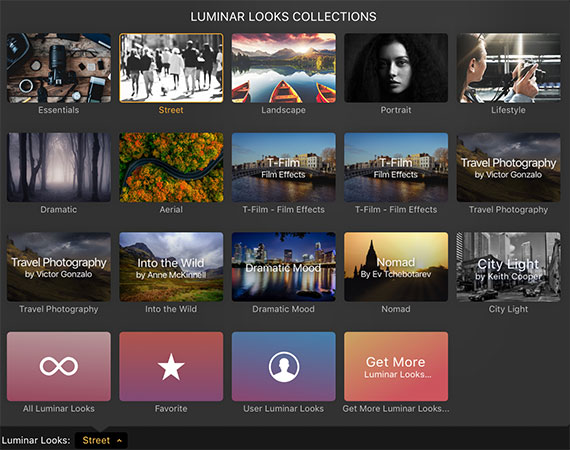
Task: Open the Aerial collection thumbnail
Action: coord(171,167)
